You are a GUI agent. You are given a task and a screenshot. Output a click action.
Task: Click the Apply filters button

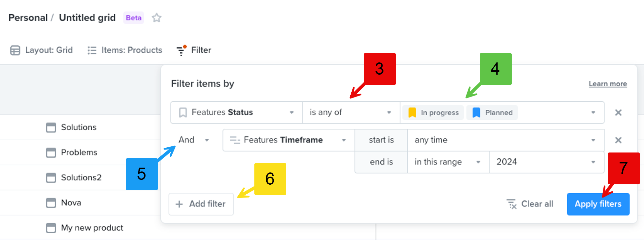[598, 204]
